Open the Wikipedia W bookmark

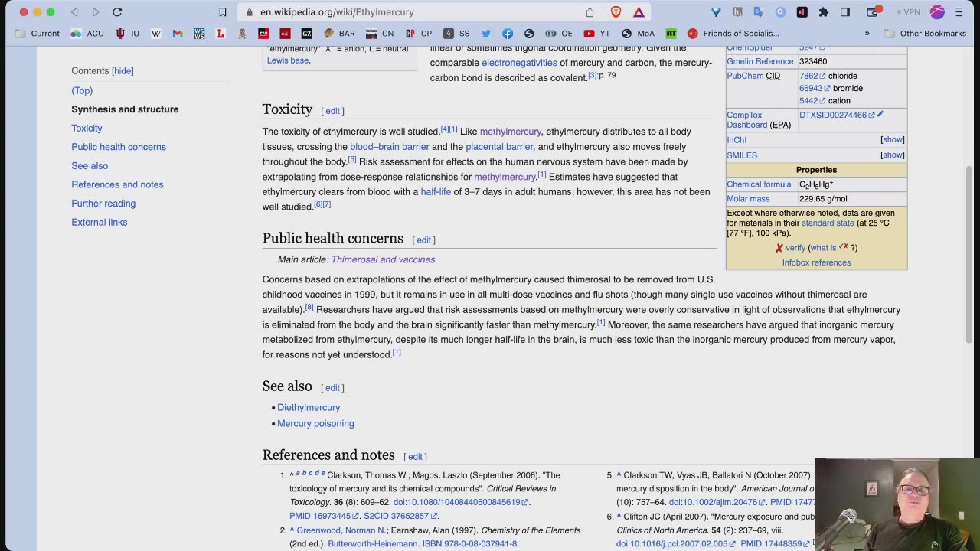click(x=156, y=34)
